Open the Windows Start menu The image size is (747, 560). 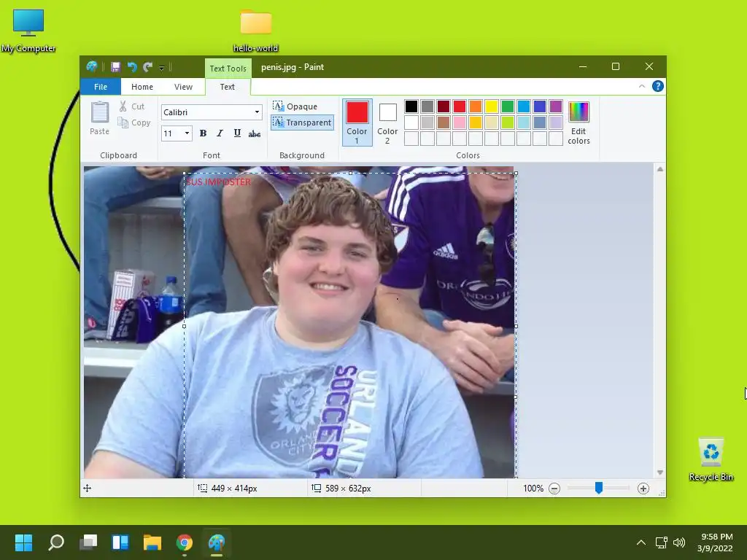(x=24, y=542)
